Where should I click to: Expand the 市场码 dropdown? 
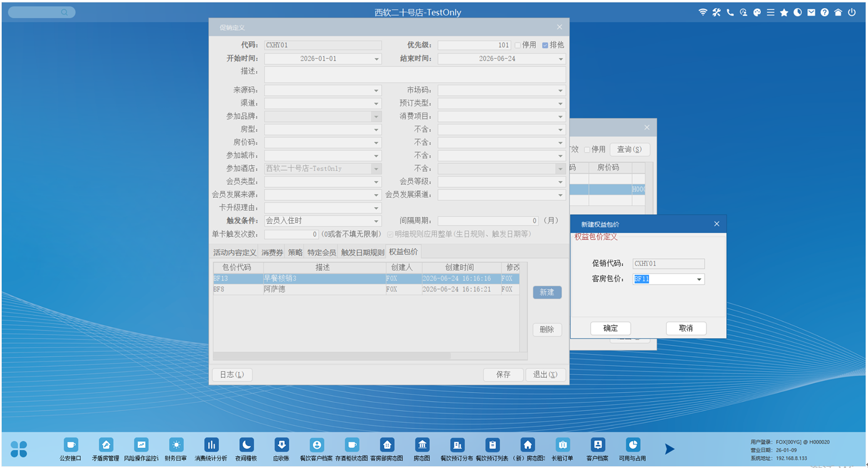click(561, 91)
